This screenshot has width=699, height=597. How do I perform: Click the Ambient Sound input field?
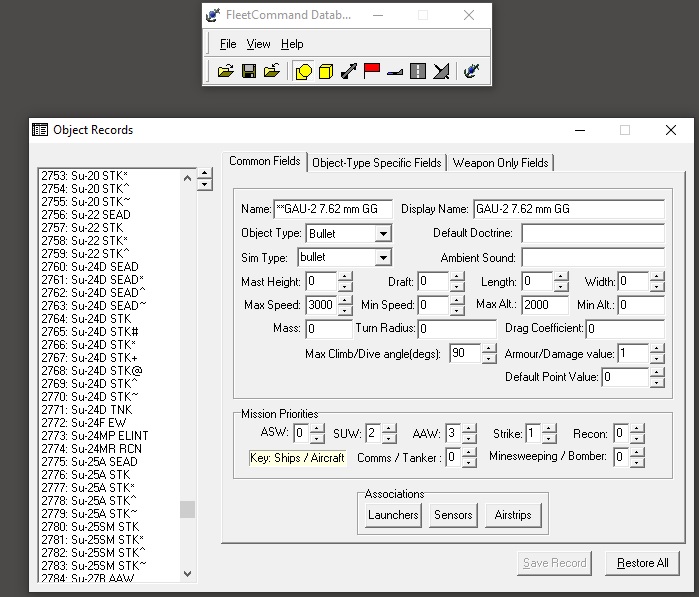(x=593, y=258)
